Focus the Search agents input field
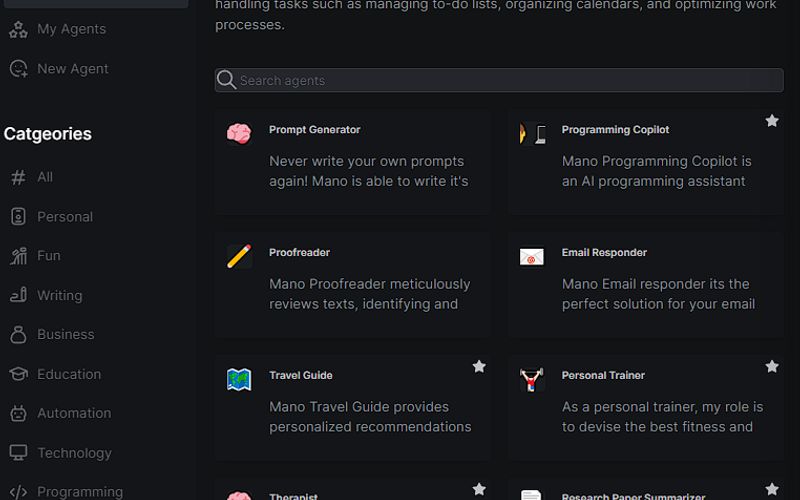 (x=500, y=80)
